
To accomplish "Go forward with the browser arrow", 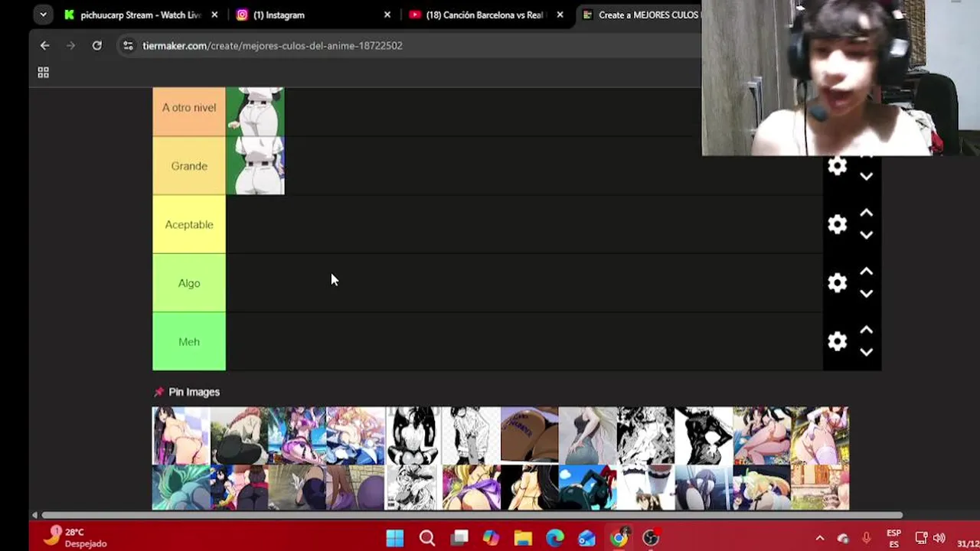I will (70, 46).
